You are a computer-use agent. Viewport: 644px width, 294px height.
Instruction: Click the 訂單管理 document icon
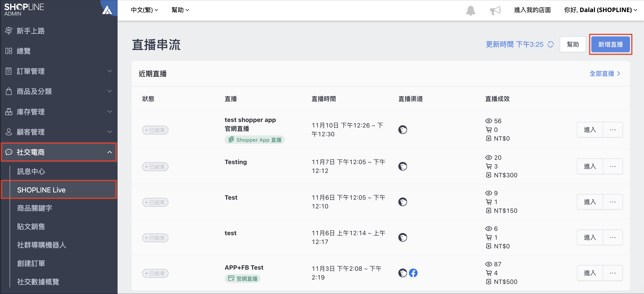click(9, 71)
